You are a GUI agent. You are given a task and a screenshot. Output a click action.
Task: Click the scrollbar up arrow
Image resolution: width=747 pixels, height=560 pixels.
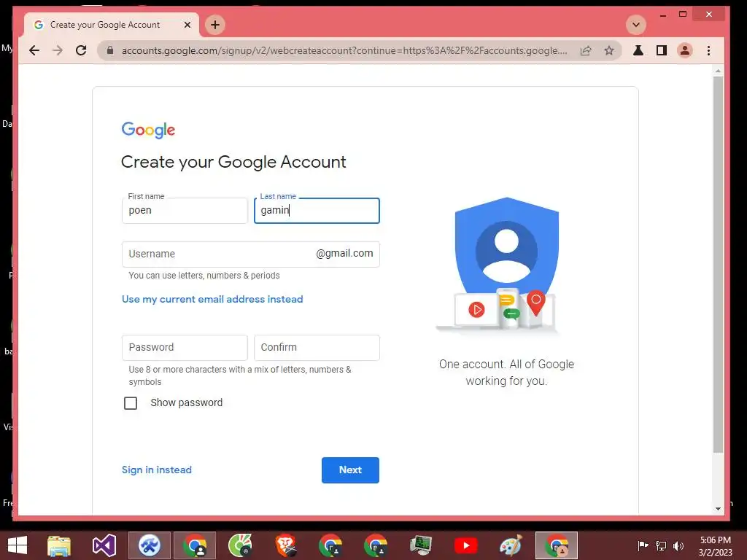[718, 71]
